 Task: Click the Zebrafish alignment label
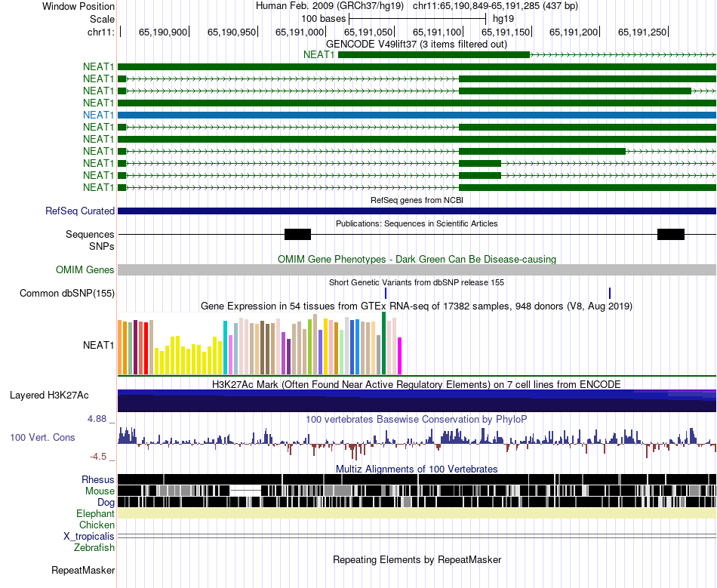[94, 547]
